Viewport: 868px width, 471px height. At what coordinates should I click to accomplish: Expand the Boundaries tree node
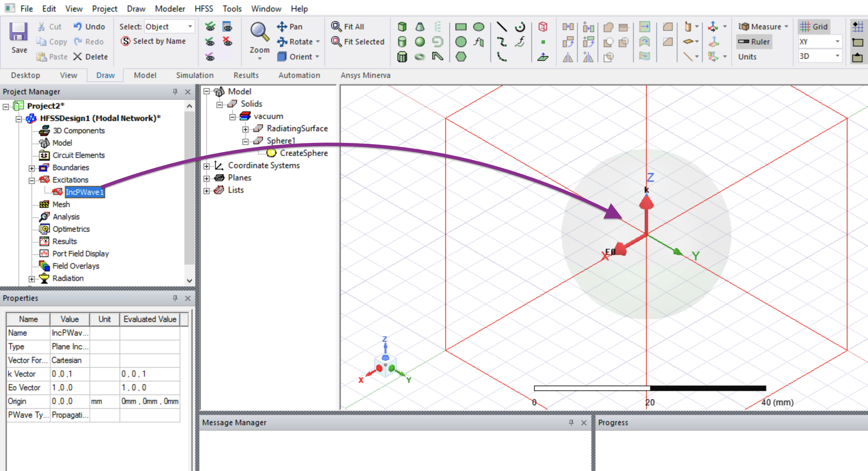pos(32,168)
